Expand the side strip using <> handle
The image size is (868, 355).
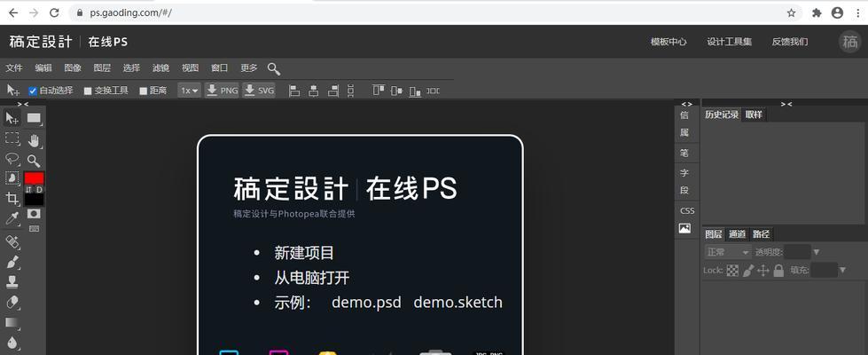[x=686, y=104]
